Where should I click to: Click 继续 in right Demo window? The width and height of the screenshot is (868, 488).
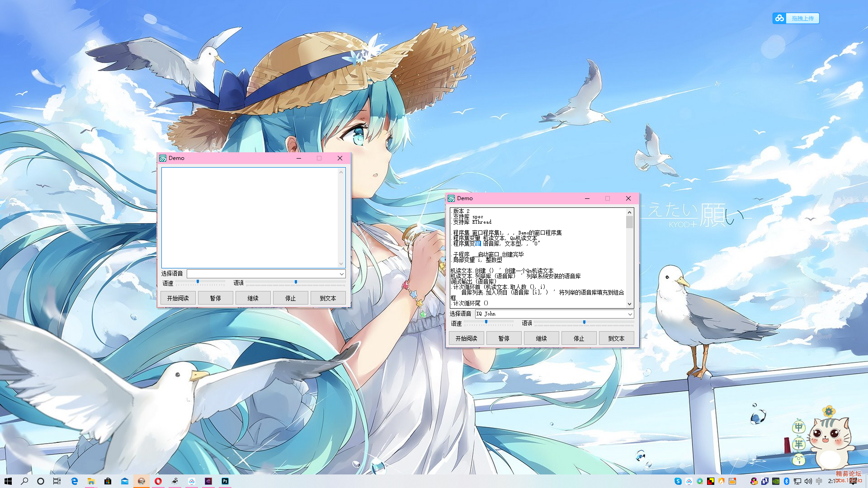point(541,338)
